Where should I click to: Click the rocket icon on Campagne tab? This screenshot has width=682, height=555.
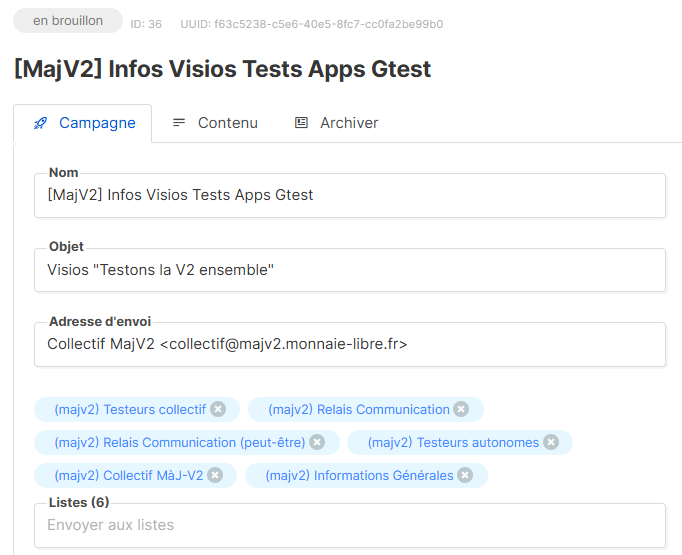(x=40, y=123)
